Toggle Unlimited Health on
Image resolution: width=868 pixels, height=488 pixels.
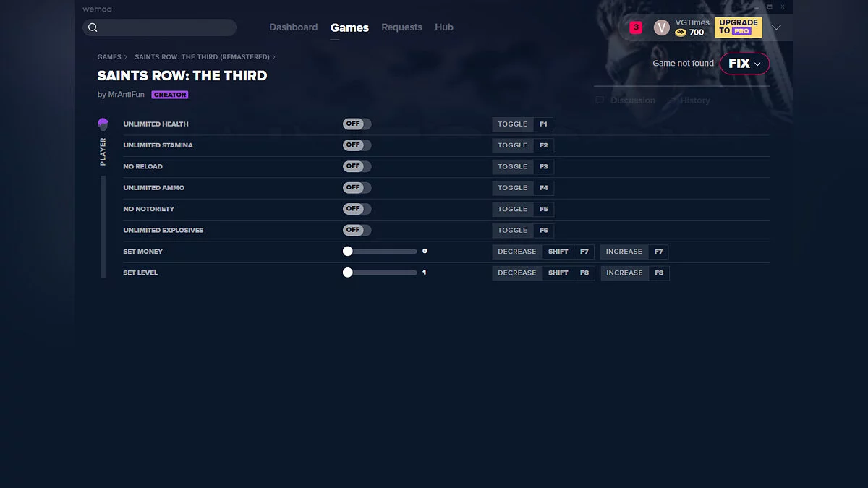click(x=357, y=124)
